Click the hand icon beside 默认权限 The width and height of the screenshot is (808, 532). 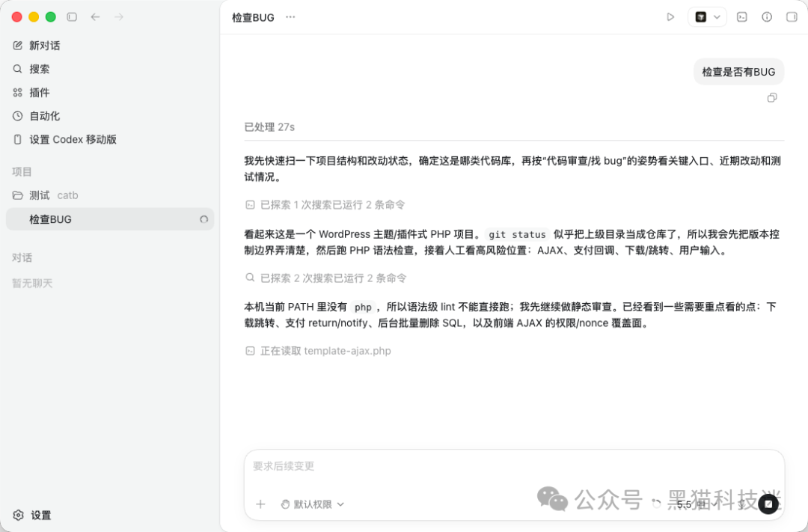285,504
